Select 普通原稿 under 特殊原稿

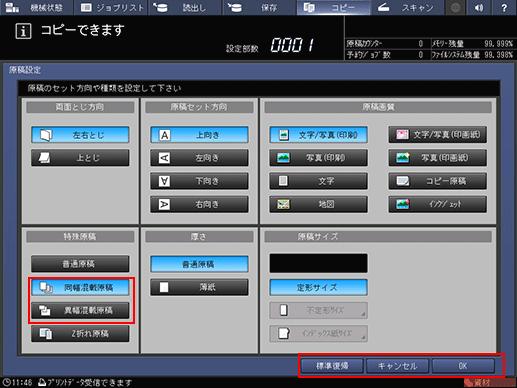click(x=80, y=264)
